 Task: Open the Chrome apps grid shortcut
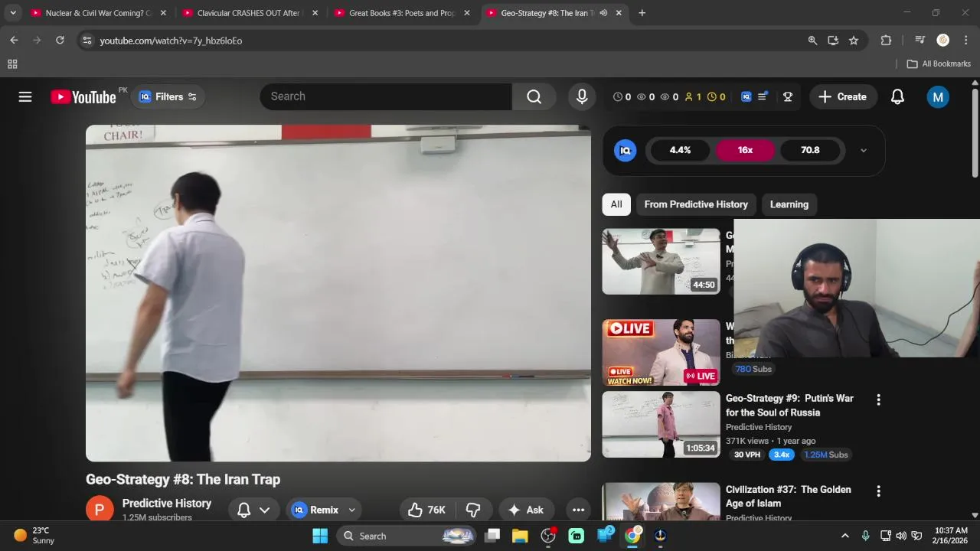pyautogui.click(x=12, y=64)
